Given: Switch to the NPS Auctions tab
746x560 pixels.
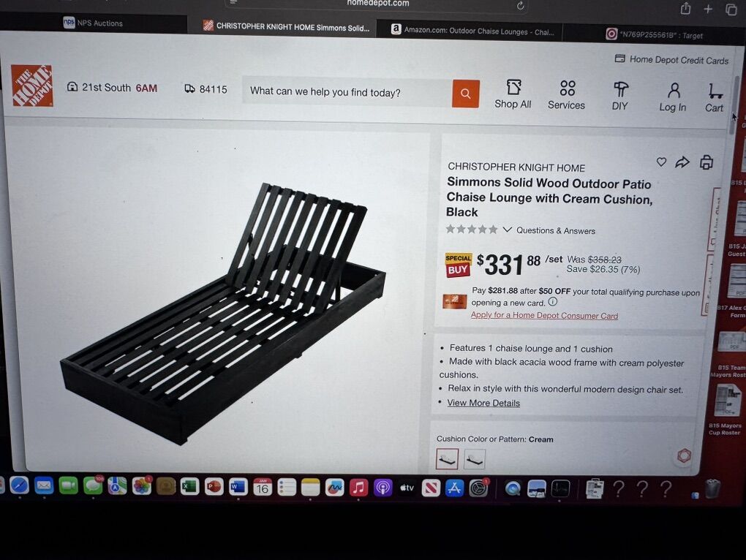Looking at the screenshot, I should pos(94,23).
